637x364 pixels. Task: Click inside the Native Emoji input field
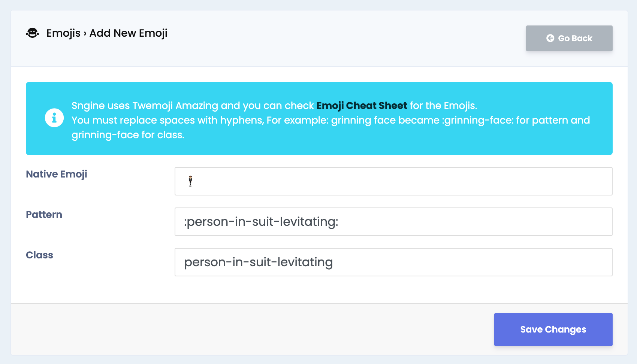click(x=393, y=181)
